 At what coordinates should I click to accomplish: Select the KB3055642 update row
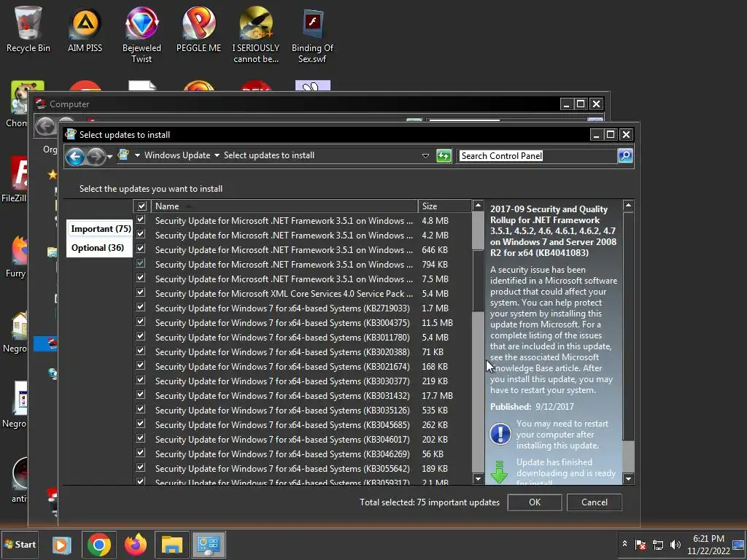click(303, 469)
